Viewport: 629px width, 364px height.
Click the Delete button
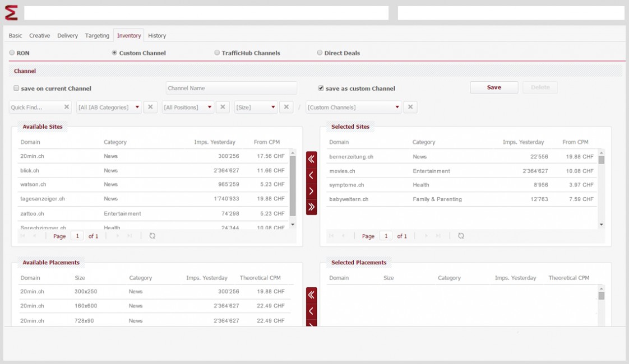coord(540,87)
